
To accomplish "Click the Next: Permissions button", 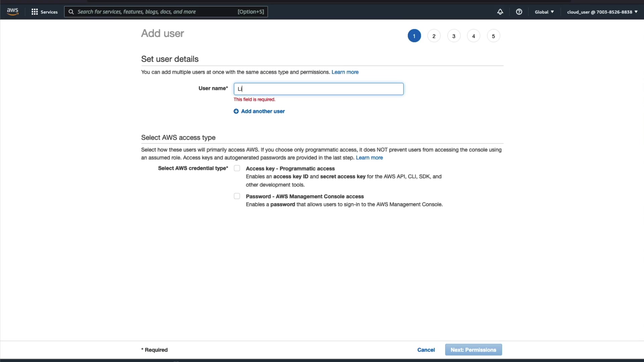I will [x=473, y=350].
